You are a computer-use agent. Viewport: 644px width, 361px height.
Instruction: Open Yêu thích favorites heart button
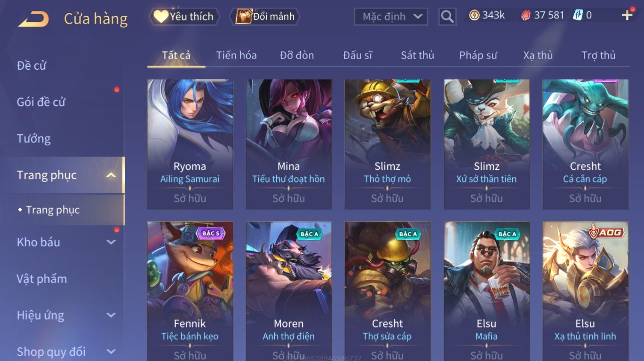pos(184,17)
